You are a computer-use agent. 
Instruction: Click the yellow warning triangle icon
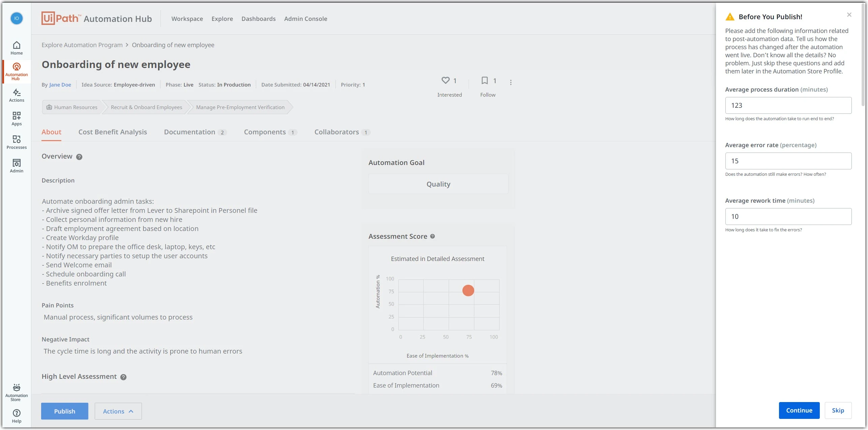(730, 17)
